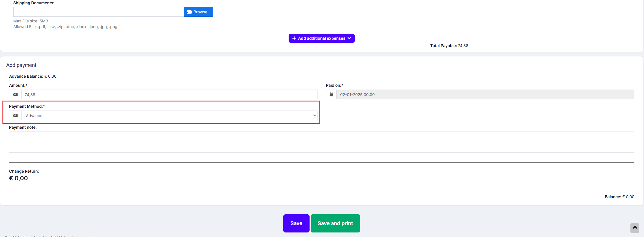644x237 pixels.
Task: Click the Payment Method dropdown arrow
Action: coord(314,116)
